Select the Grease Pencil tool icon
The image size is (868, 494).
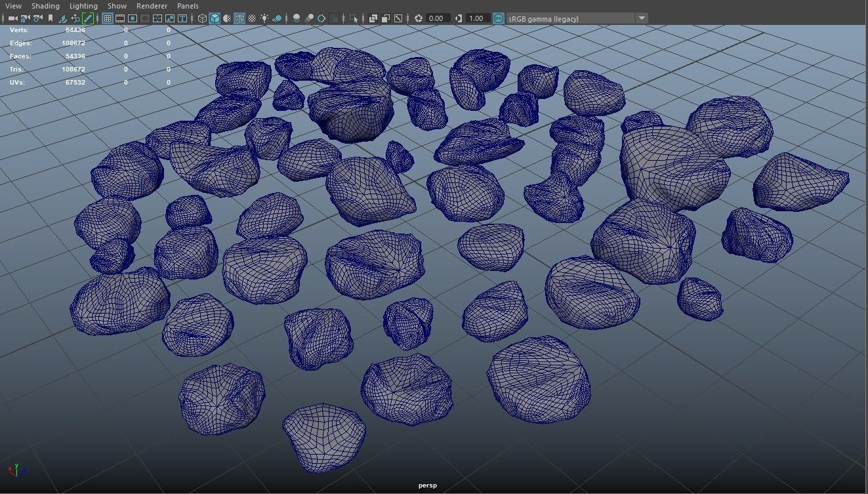(x=88, y=18)
